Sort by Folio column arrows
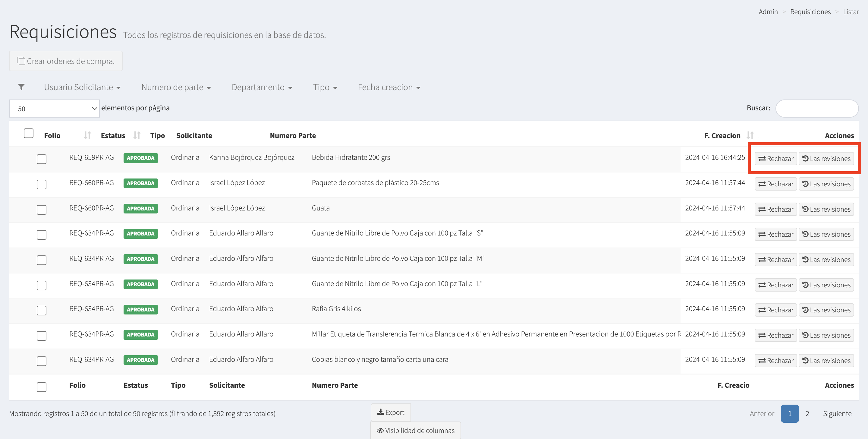The width and height of the screenshot is (868, 439). (87, 136)
